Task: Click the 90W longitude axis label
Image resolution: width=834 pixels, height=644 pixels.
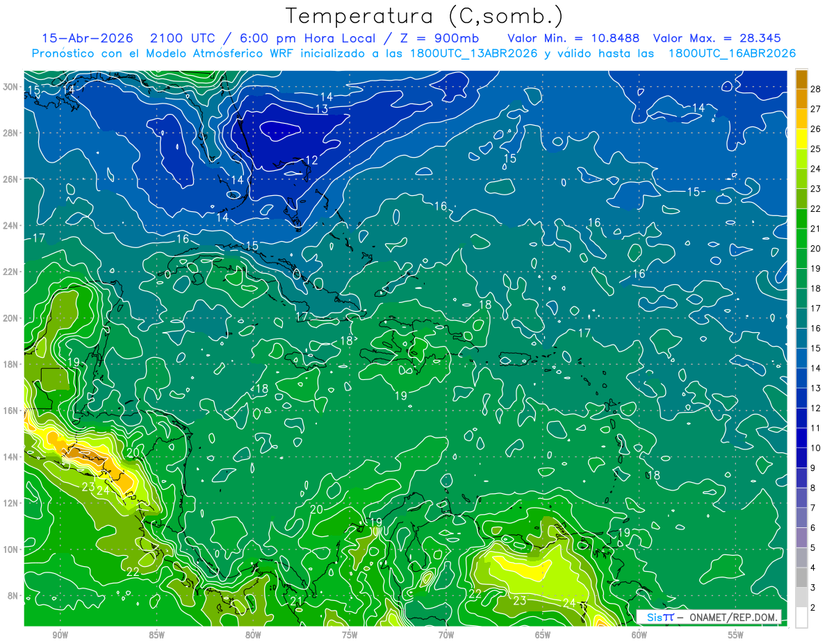Action: (x=60, y=634)
